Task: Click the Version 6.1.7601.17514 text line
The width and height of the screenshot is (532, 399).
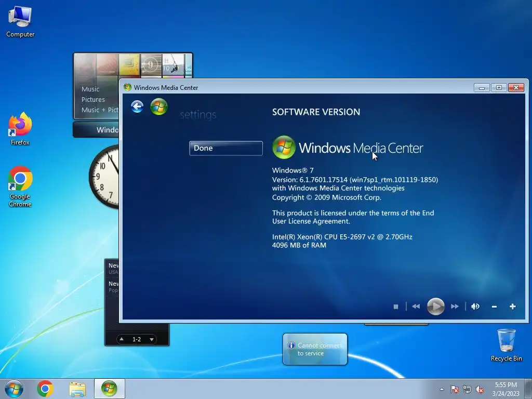Action: point(355,180)
